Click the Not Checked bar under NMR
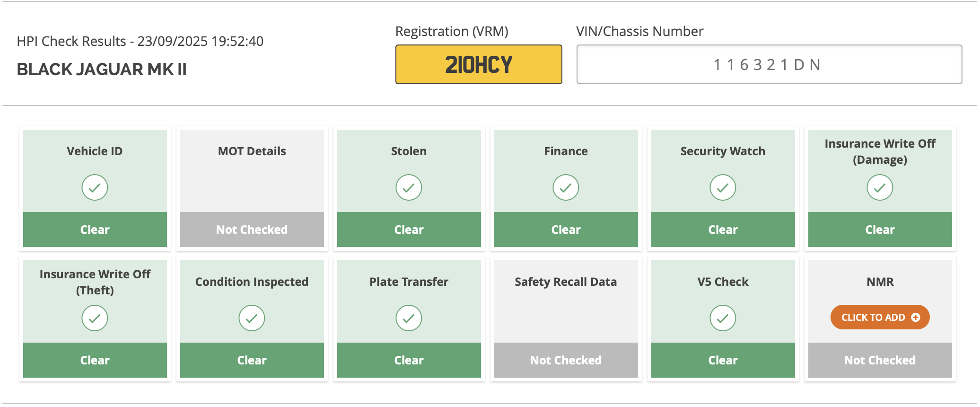This screenshot has width=980, height=407. tap(880, 360)
